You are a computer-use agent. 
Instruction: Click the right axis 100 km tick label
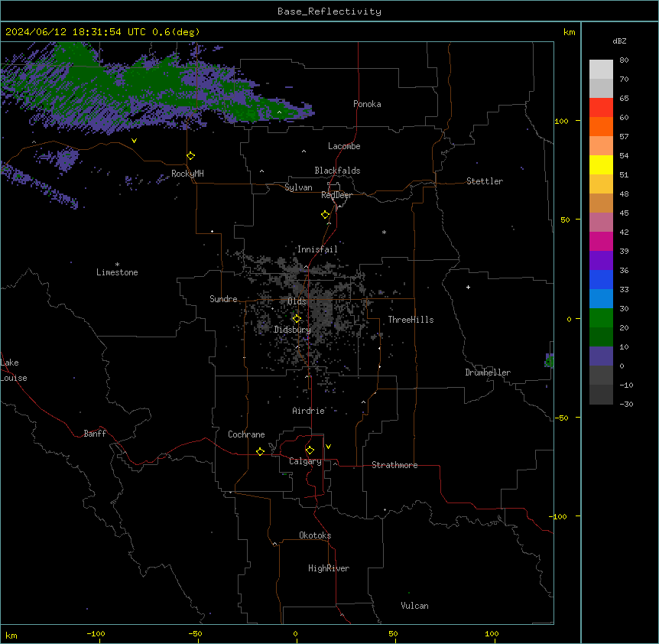pos(561,121)
